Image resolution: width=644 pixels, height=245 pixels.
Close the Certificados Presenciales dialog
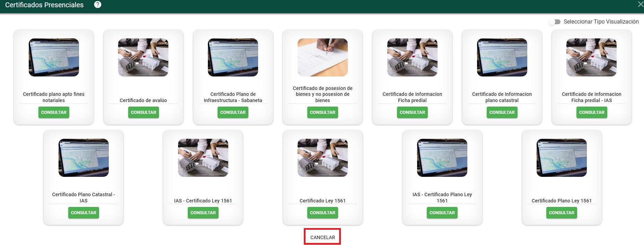pyautogui.click(x=641, y=4)
